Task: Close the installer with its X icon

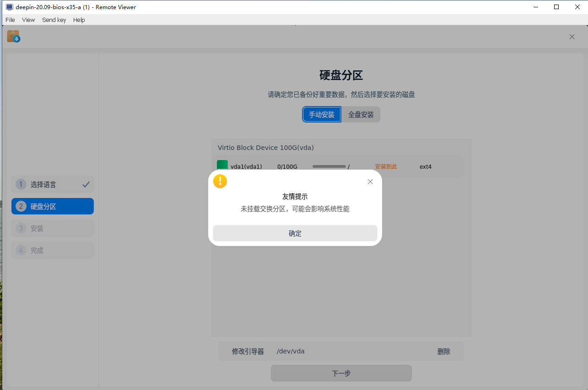Action: point(572,37)
